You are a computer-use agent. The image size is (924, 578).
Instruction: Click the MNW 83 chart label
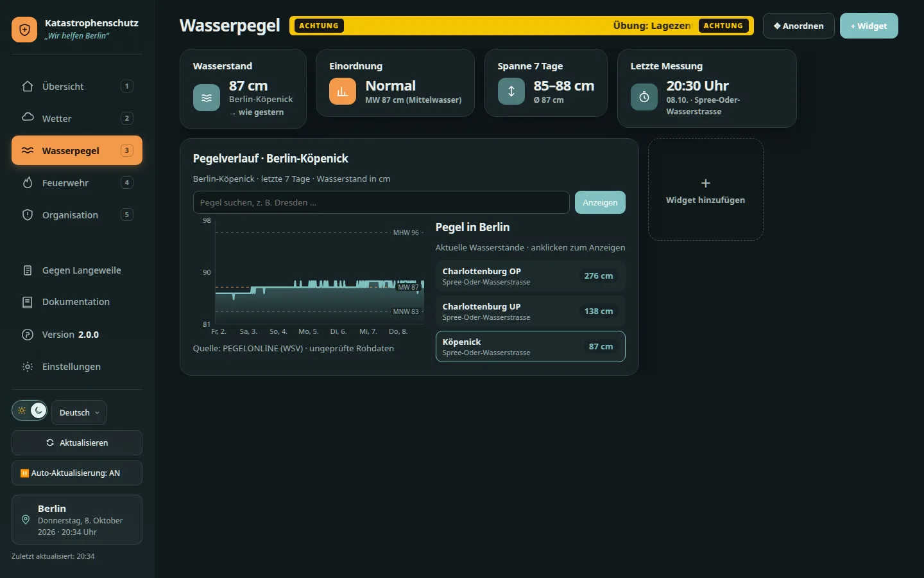[406, 311]
